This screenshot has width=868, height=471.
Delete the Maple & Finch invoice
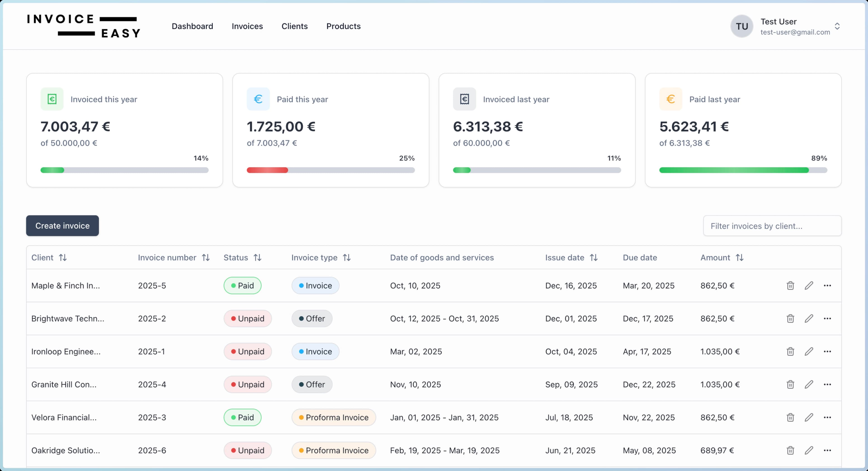pyautogui.click(x=790, y=285)
